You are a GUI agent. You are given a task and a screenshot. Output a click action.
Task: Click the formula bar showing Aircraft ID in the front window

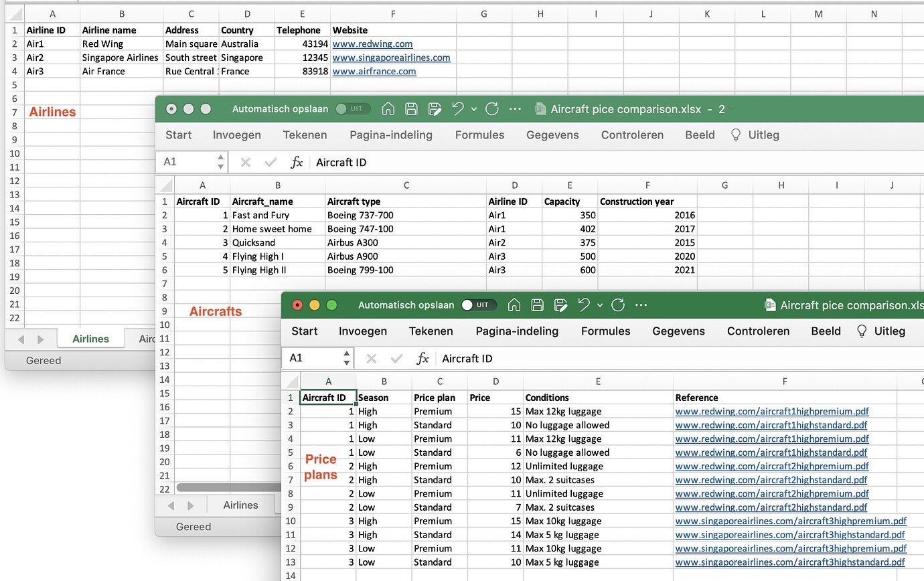(x=680, y=359)
